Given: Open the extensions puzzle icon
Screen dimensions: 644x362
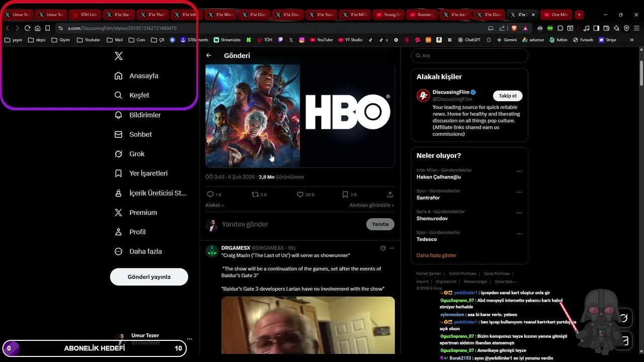Looking at the screenshot, I should tap(560, 28).
